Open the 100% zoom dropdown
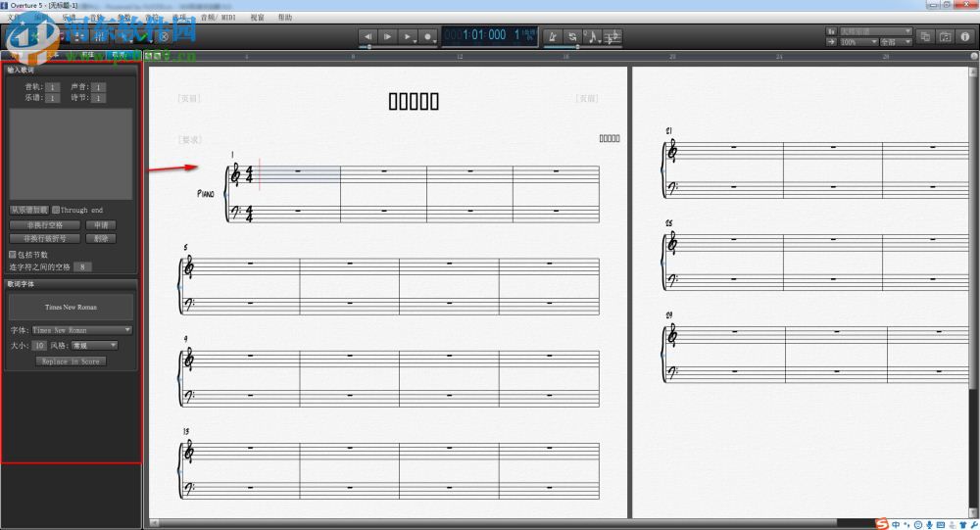The image size is (980, 530). (858, 42)
